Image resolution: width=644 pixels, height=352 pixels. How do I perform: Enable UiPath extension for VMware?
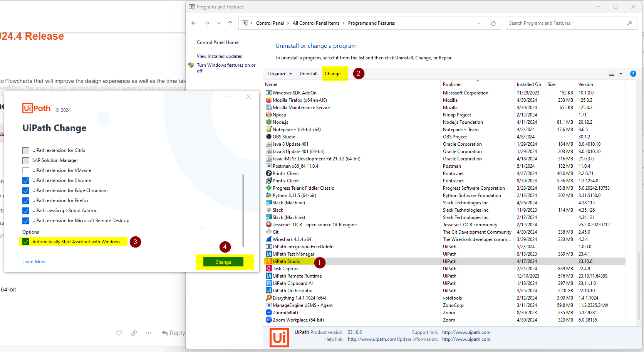(26, 170)
